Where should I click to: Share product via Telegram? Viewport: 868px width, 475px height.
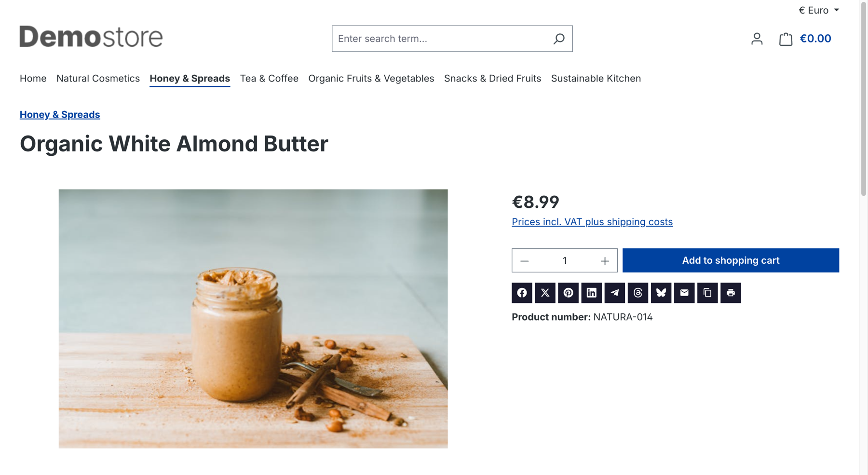pyautogui.click(x=614, y=293)
